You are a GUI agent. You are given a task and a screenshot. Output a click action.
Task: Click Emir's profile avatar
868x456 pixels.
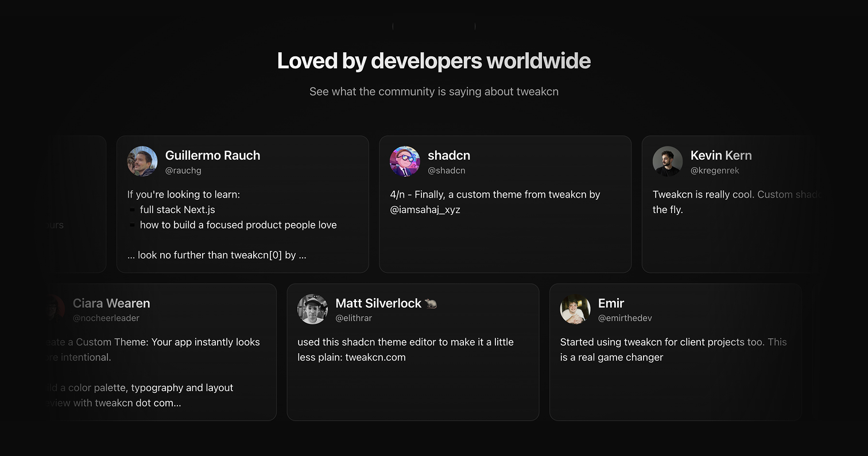(x=575, y=310)
